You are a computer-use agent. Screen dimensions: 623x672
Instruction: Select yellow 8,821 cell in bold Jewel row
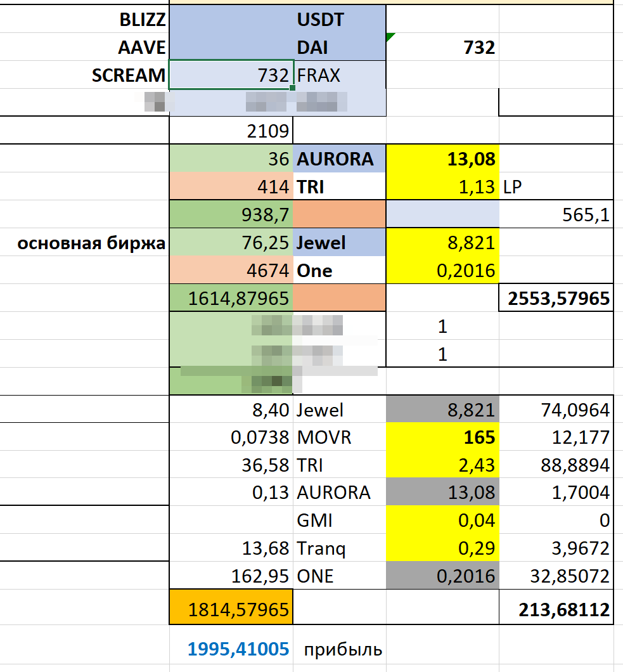442,242
